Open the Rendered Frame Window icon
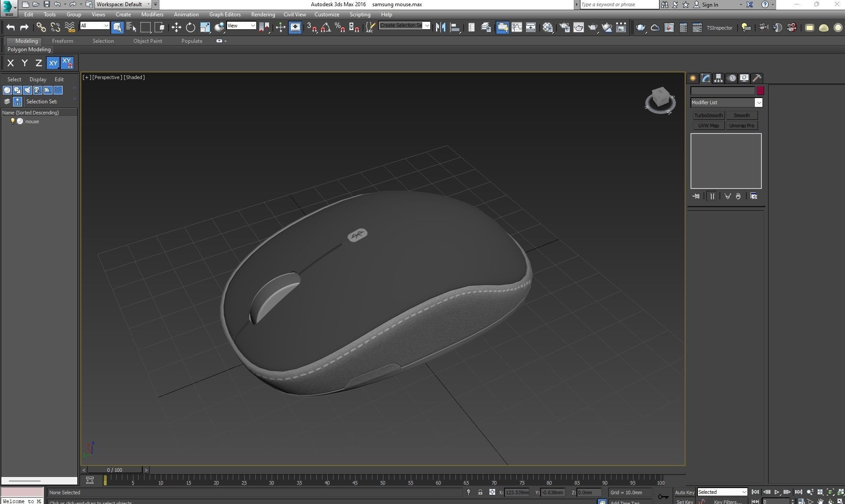This screenshot has width=845, height=504. 579,27
